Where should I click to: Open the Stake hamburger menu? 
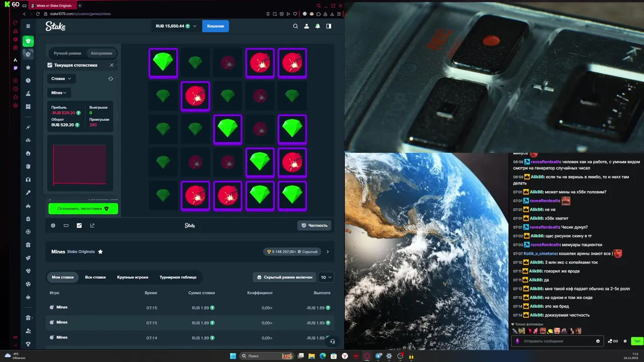[28, 26]
